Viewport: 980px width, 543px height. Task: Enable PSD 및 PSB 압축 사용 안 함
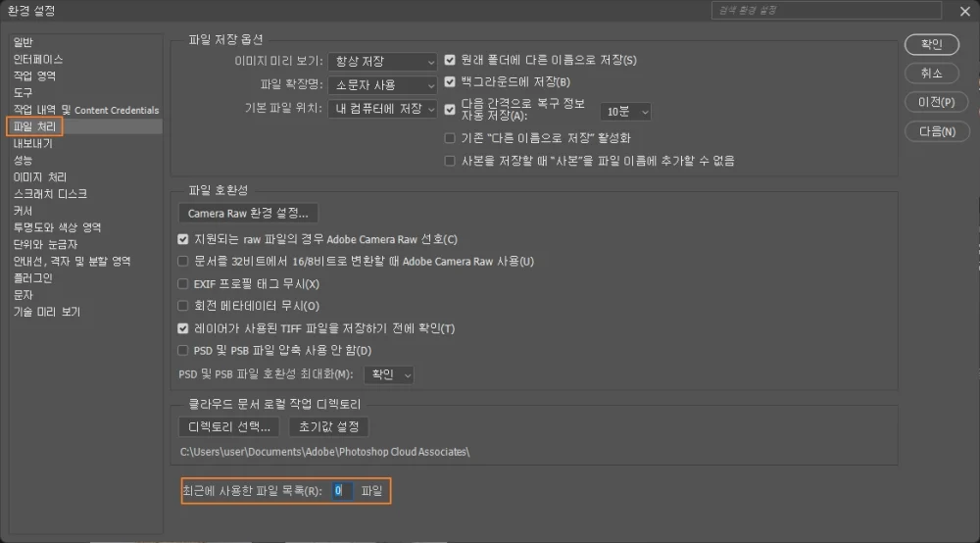point(182,351)
